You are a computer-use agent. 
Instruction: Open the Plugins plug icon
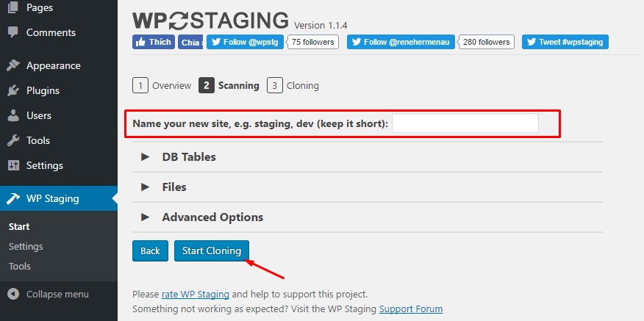pyautogui.click(x=13, y=91)
